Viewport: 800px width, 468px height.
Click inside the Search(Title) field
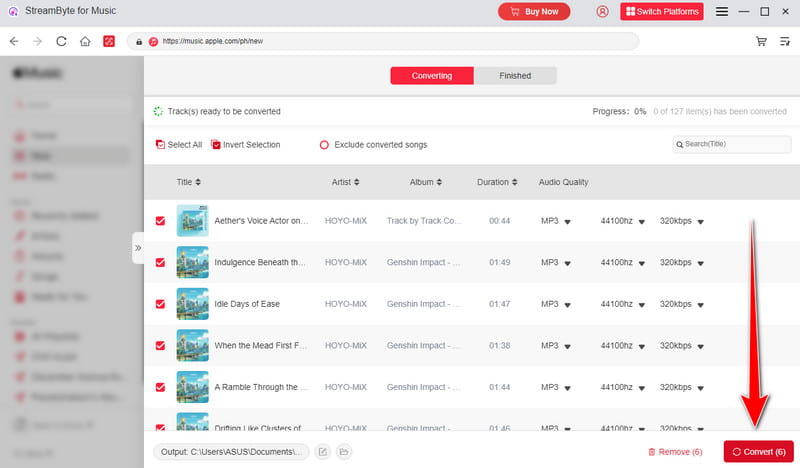(x=735, y=145)
